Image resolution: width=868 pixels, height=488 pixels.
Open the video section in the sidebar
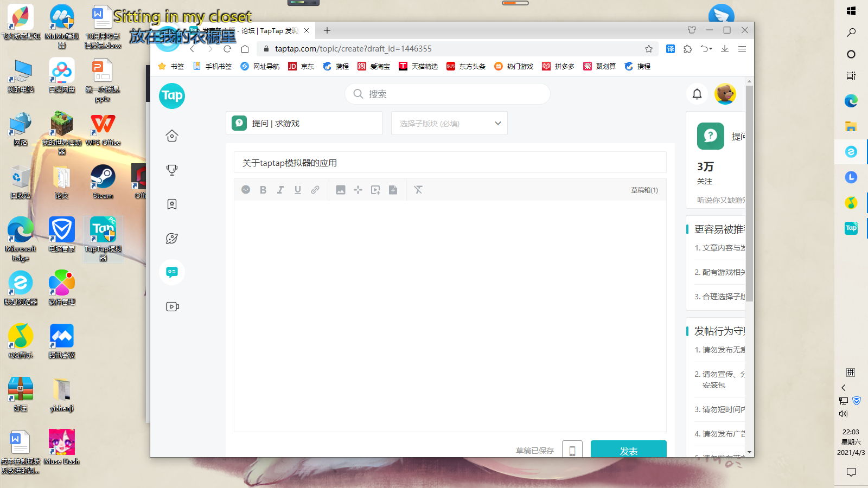point(172,306)
